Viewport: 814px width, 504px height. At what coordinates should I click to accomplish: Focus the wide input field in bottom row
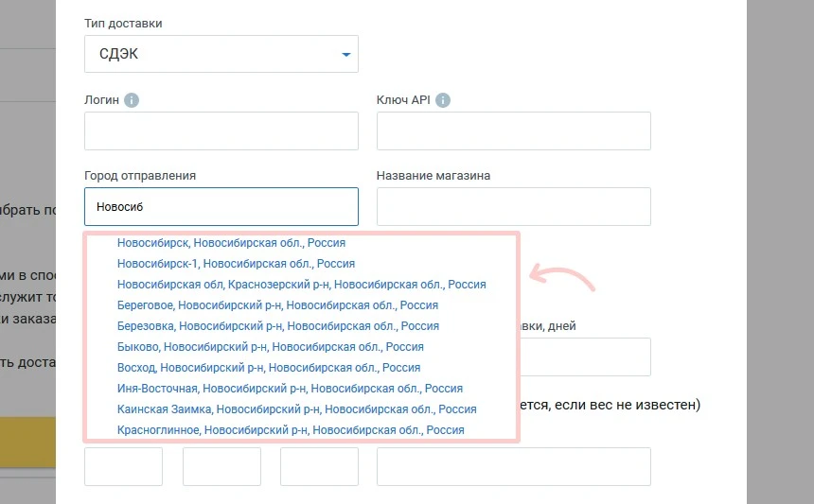click(513, 466)
